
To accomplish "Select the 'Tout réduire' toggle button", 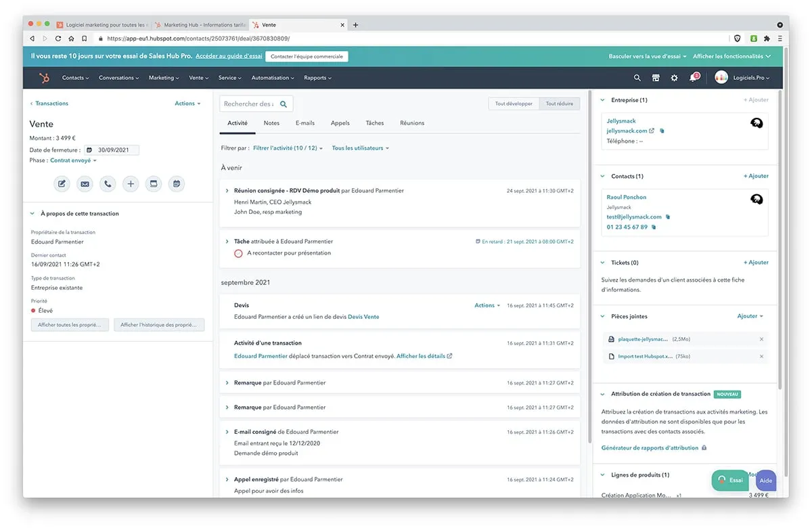I will [560, 104].
